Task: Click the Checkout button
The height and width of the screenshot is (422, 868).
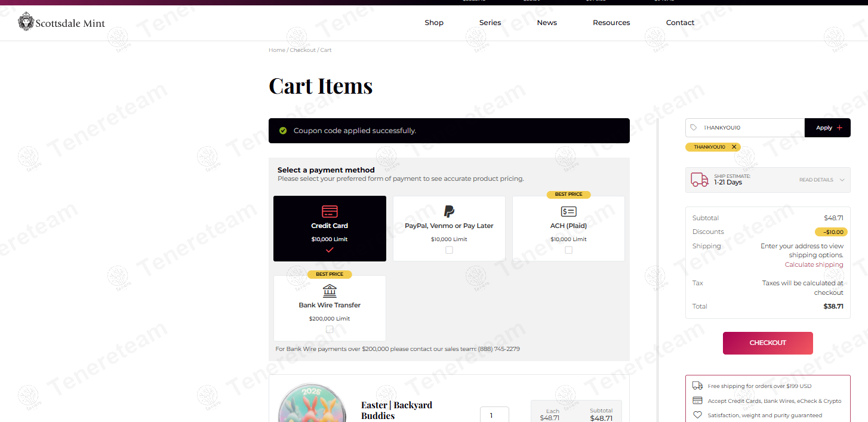Action: (x=768, y=343)
